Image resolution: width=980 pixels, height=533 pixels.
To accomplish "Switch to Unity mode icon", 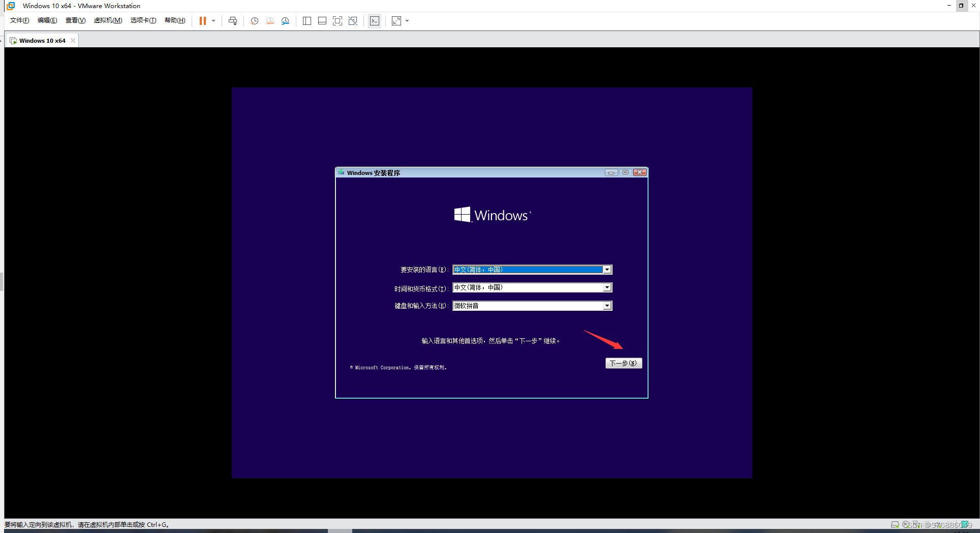I will [353, 21].
